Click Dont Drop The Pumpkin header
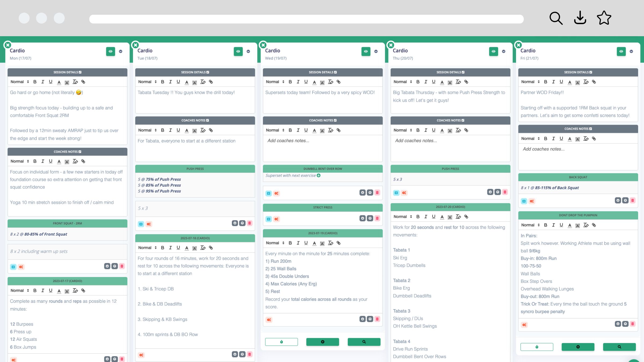 578,215
